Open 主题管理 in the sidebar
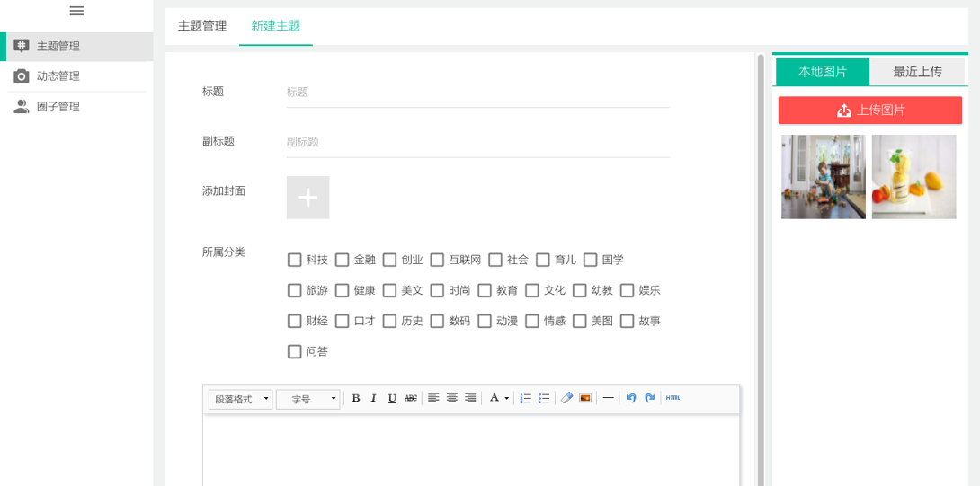Image resolution: width=980 pixels, height=486 pixels. (76, 46)
